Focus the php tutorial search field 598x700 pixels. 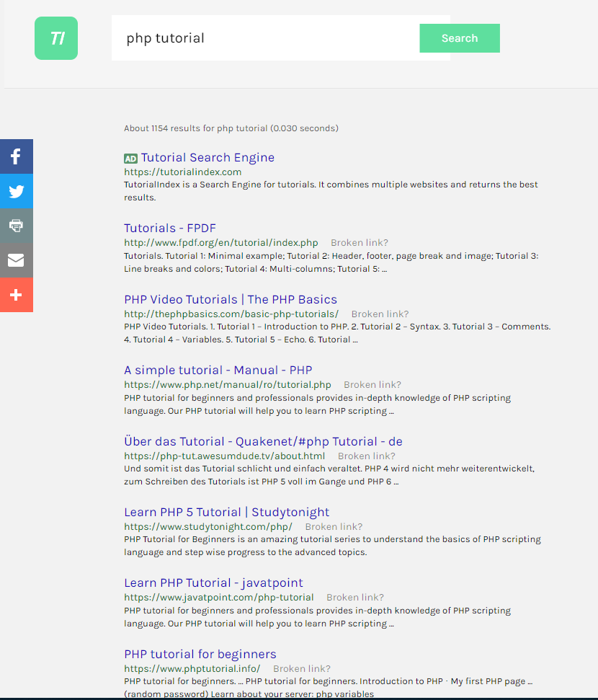(266, 38)
